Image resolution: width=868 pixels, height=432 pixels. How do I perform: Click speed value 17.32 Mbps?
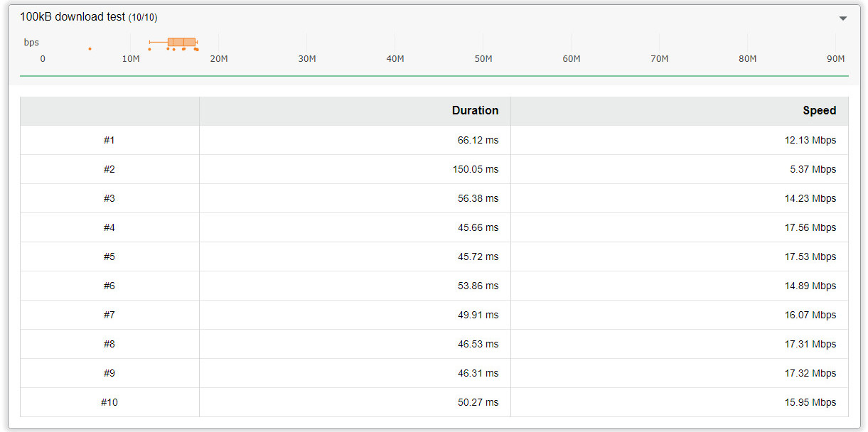pyautogui.click(x=810, y=373)
